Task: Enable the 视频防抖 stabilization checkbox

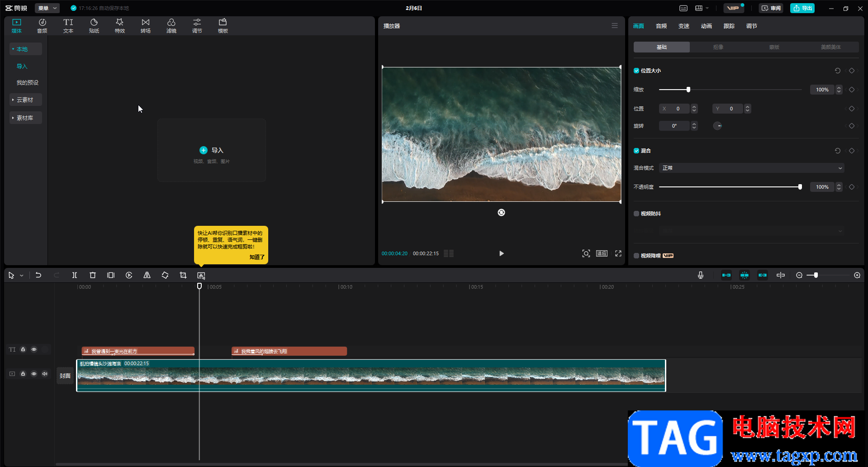Action: (x=636, y=214)
